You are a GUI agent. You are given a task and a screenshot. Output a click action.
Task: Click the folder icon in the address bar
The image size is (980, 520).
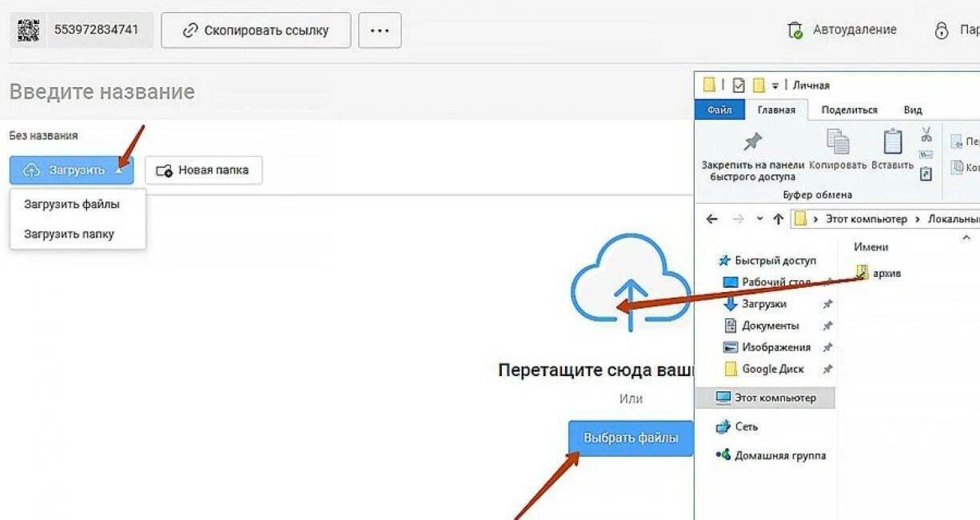click(800, 218)
